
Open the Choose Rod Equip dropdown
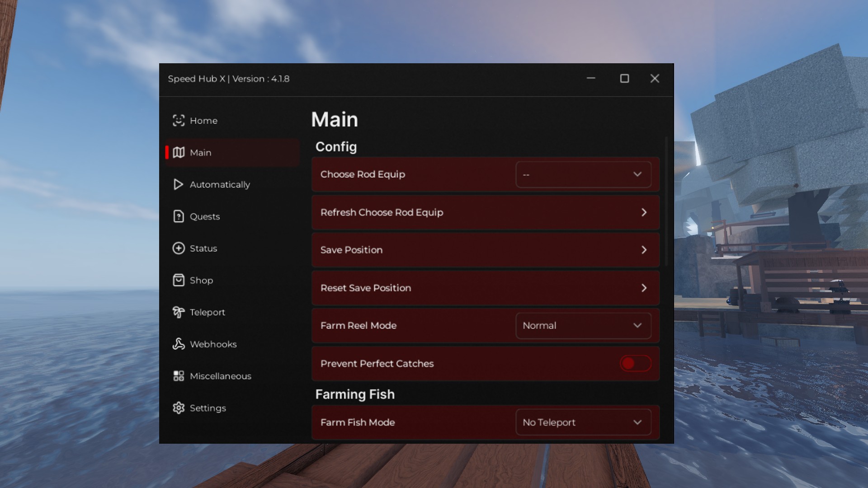[x=583, y=174]
